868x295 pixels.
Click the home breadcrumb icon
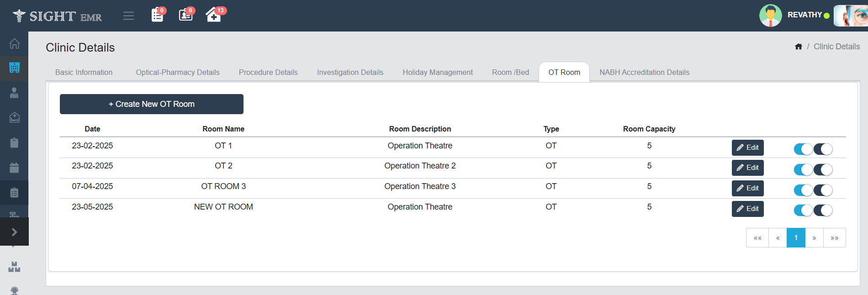click(x=799, y=47)
